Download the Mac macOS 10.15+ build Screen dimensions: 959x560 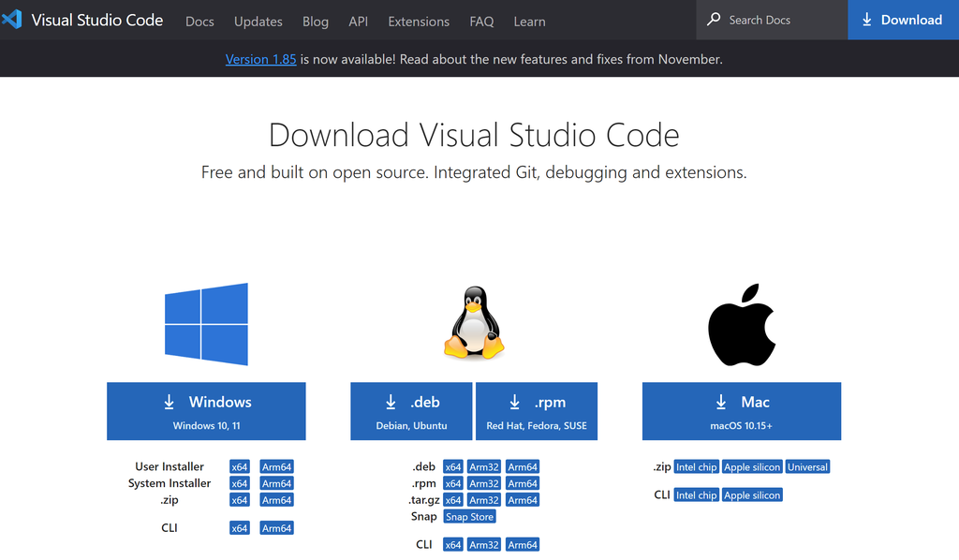[742, 411]
